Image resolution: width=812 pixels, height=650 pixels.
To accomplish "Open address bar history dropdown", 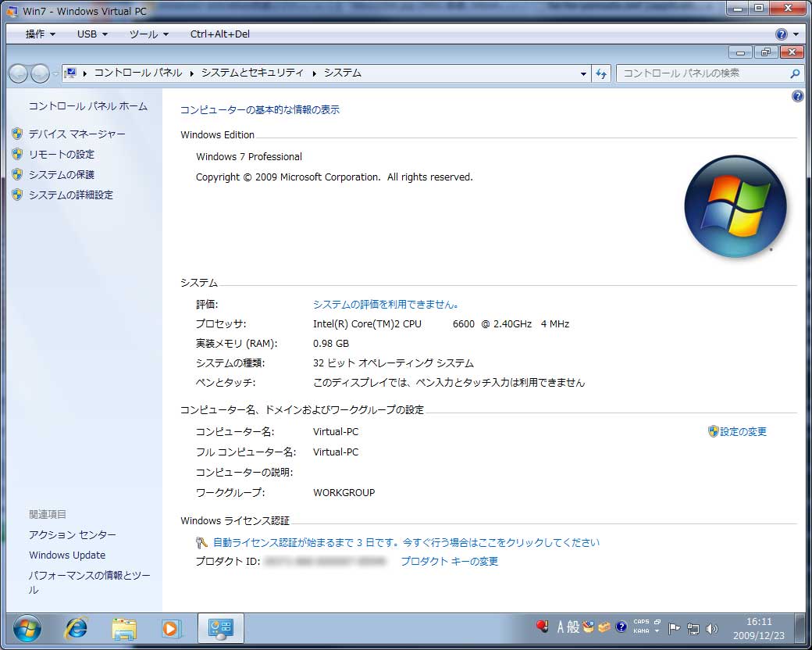I will tap(584, 74).
